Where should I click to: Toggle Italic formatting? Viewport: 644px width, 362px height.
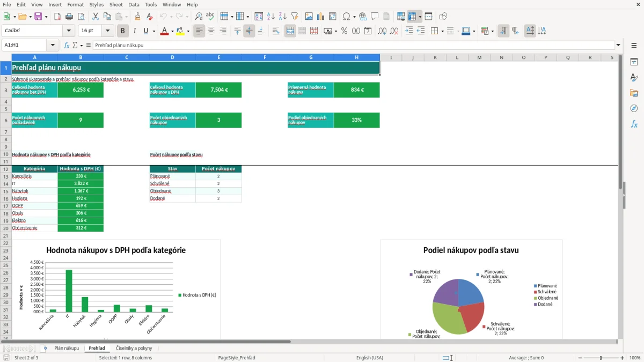[135, 31]
